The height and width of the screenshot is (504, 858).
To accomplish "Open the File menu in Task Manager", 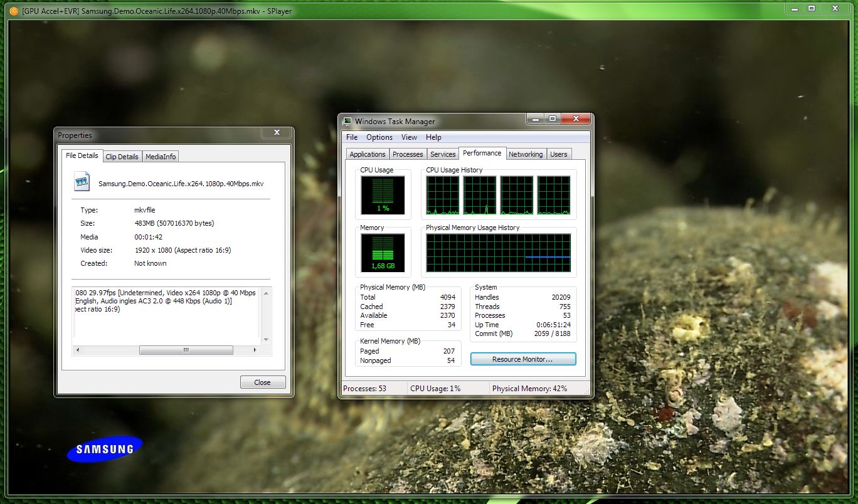I will pos(352,137).
